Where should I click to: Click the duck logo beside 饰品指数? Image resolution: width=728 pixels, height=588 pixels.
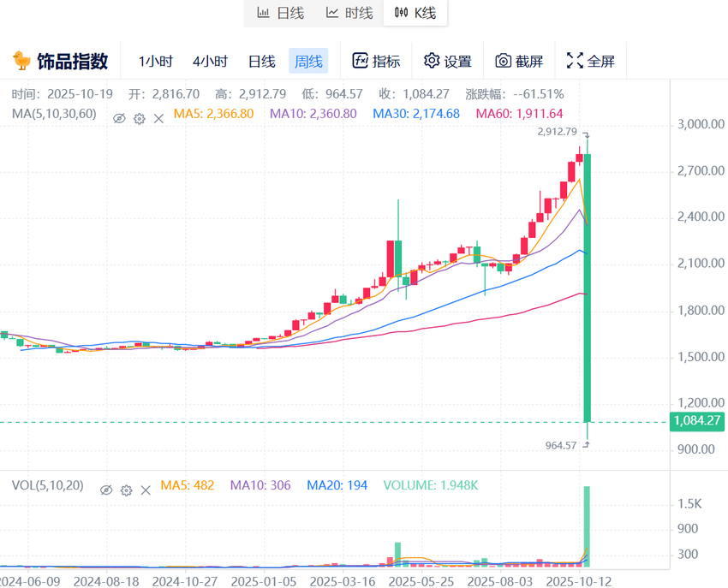click(21, 61)
